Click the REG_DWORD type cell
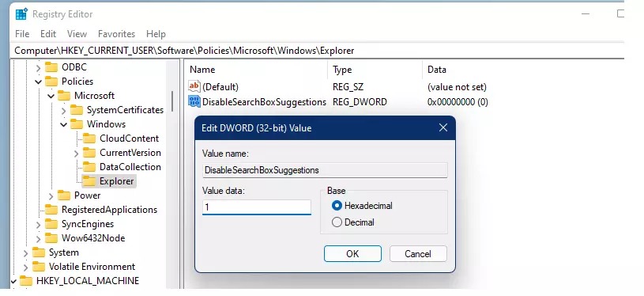644x296 pixels. [x=360, y=102]
